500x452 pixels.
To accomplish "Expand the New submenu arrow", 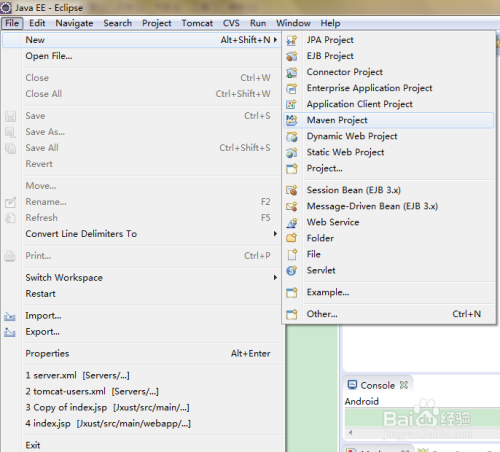I will tap(275, 40).
